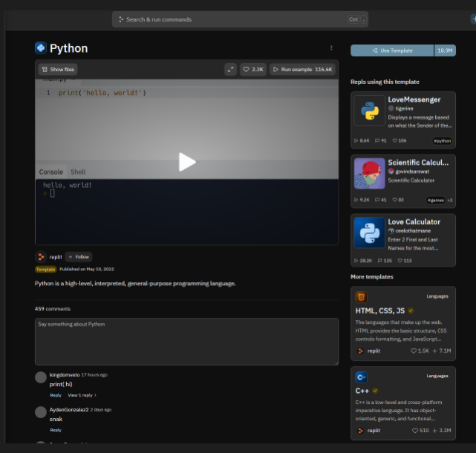Click the Ctrl shortcut key hint in search
Image resolution: width=476 pixels, height=453 pixels.
[x=353, y=19]
